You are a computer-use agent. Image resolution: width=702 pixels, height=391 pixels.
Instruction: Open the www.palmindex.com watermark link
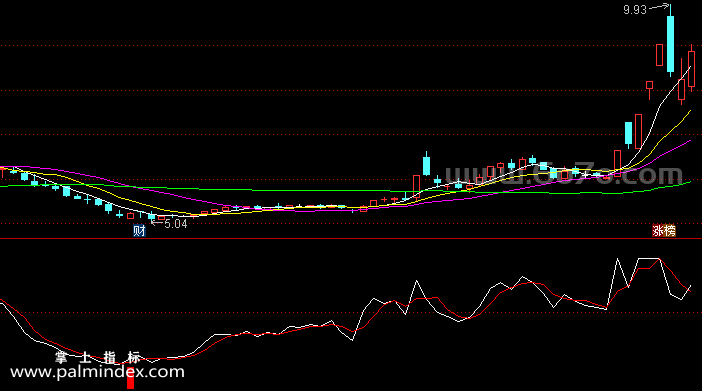(97, 372)
